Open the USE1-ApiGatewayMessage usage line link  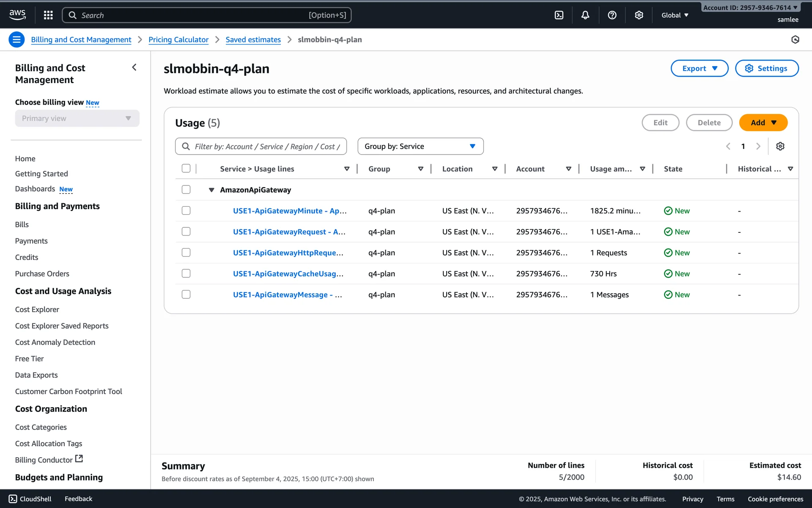[x=287, y=295]
